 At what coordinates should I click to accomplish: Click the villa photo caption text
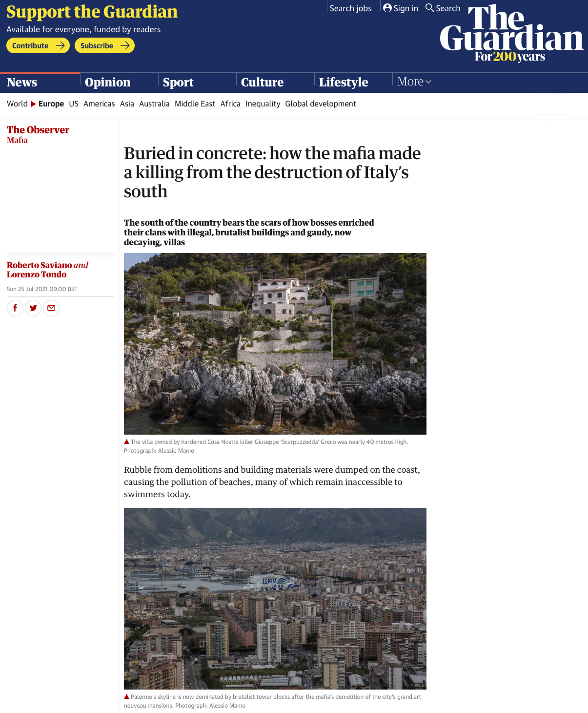click(x=266, y=446)
